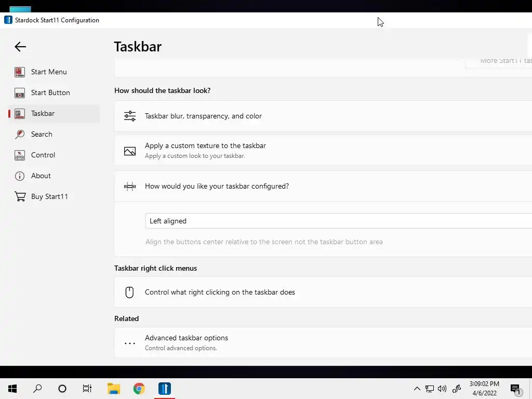Open Apply a custom texture to the taskbar
The width and height of the screenshot is (532, 399).
coord(323,150)
